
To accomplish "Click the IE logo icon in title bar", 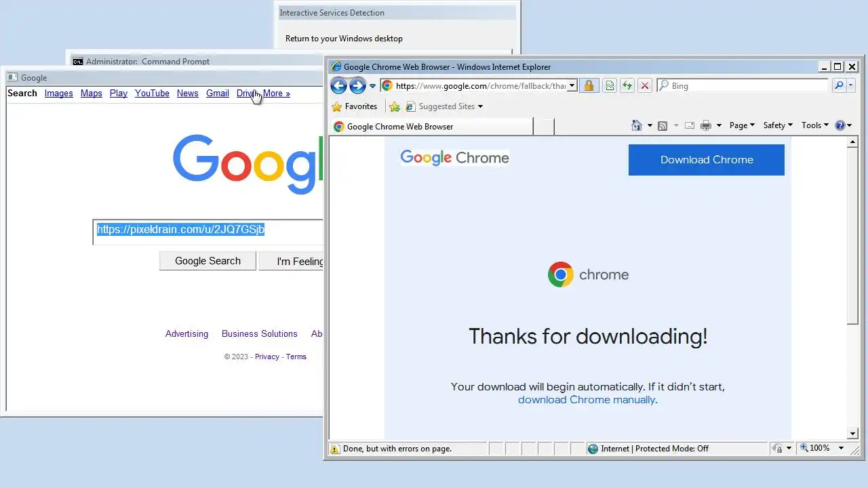I will coord(335,66).
